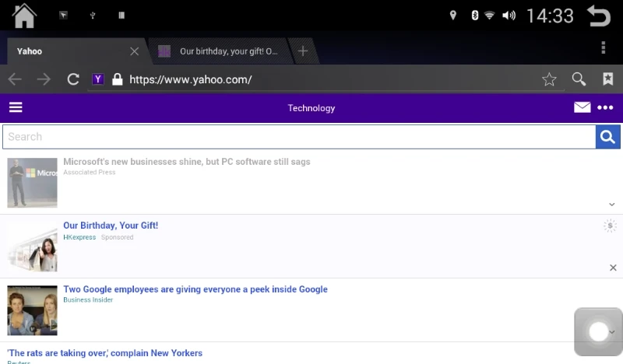Screen dimensions: 623x364
Task: Click the blue Yahoo search button
Action: point(608,137)
